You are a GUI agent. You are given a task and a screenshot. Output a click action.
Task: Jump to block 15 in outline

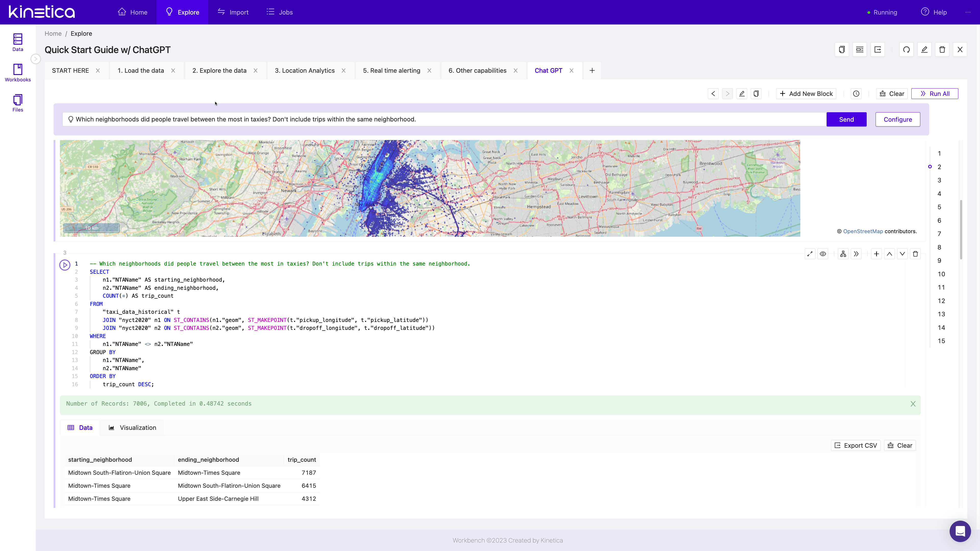point(941,341)
